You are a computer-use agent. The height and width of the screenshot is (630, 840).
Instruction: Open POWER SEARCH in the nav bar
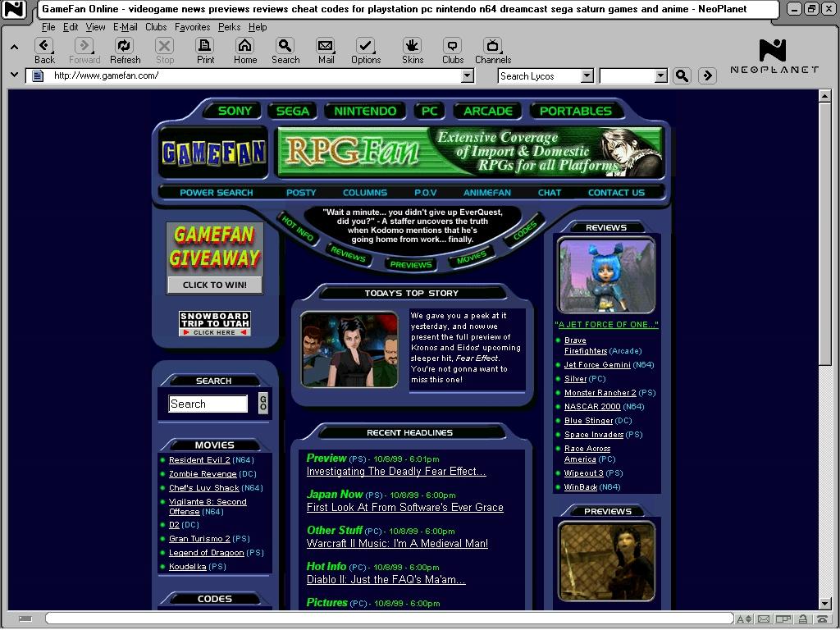[x=217, y=192]
